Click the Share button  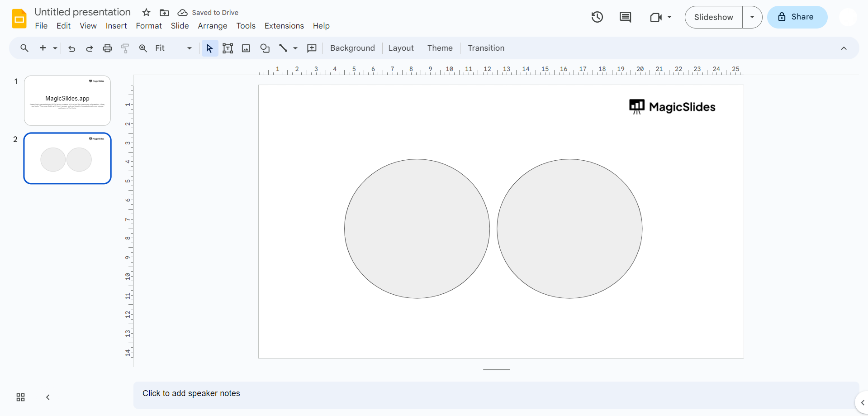(x=797, y=17)
